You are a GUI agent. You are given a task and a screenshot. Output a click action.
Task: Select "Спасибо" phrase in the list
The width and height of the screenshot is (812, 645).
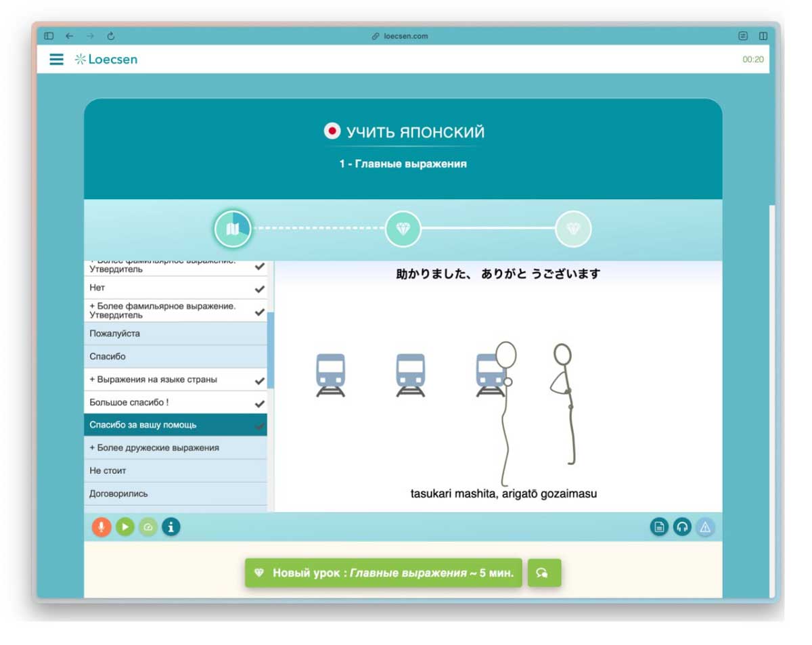click(108, 357)
